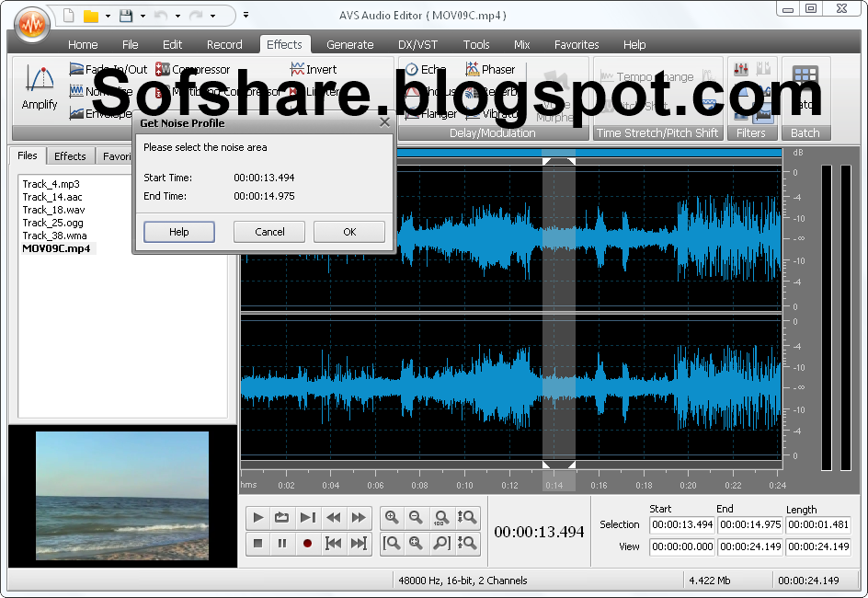Click the Compressor effect icon
The width and height of the screenshot is (868, 598).
[x=163, y=69]
